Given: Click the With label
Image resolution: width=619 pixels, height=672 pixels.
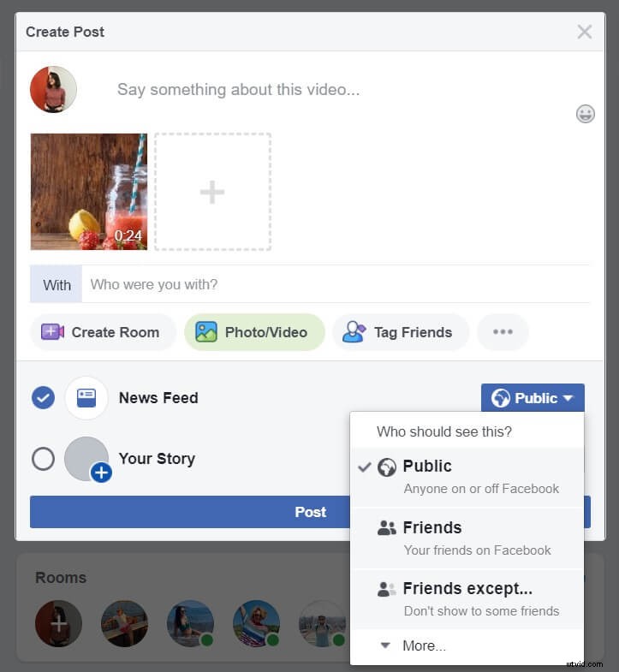Looking at the screenshot, I should [x=57, y=284].
